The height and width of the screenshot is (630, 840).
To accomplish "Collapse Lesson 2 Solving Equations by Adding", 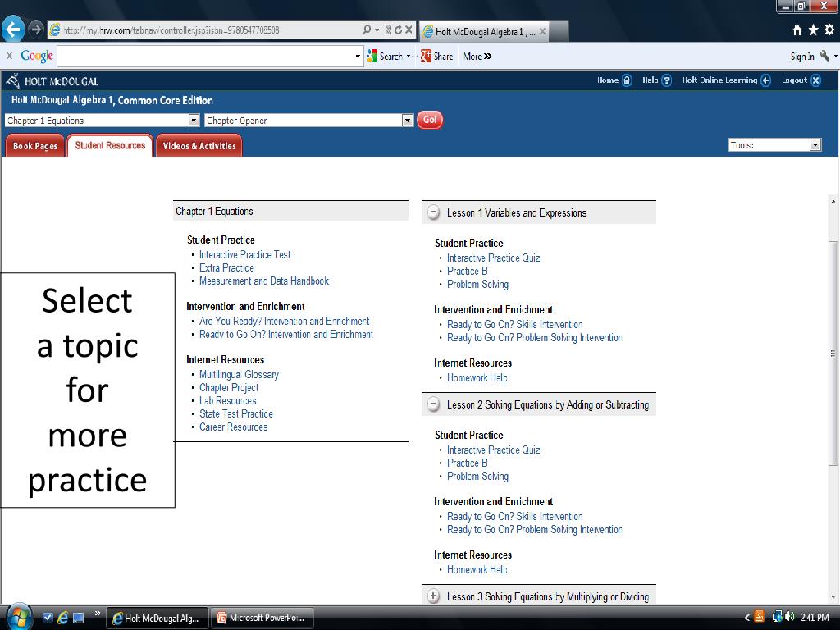I will click(433, 404).
